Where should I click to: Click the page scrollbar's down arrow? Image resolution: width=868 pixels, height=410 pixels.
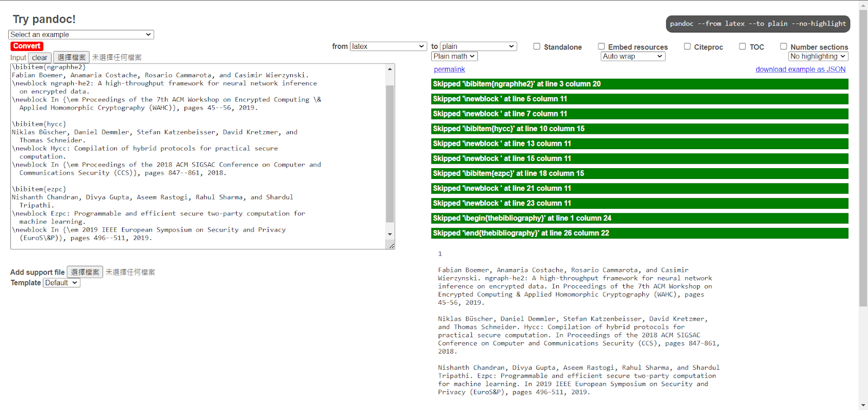click(x=864, y=405)
